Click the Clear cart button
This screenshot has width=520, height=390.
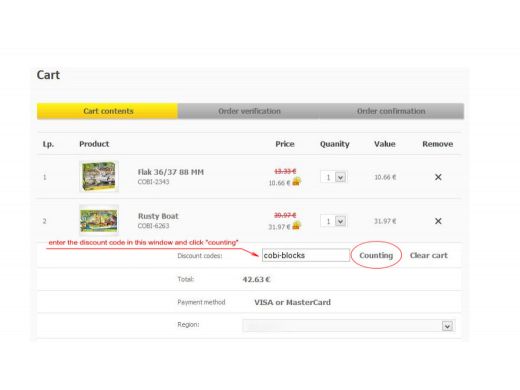(x=429, y=255)
